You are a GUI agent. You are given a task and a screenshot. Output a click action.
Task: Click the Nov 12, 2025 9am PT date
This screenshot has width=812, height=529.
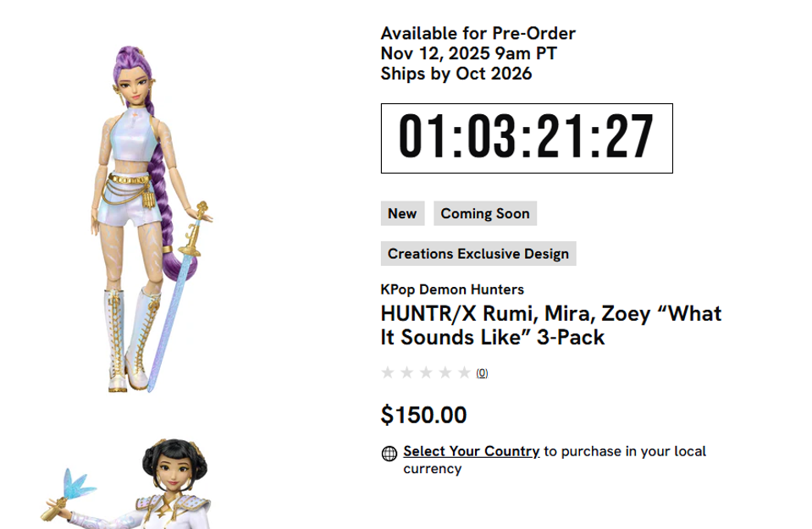coord(468,53)
